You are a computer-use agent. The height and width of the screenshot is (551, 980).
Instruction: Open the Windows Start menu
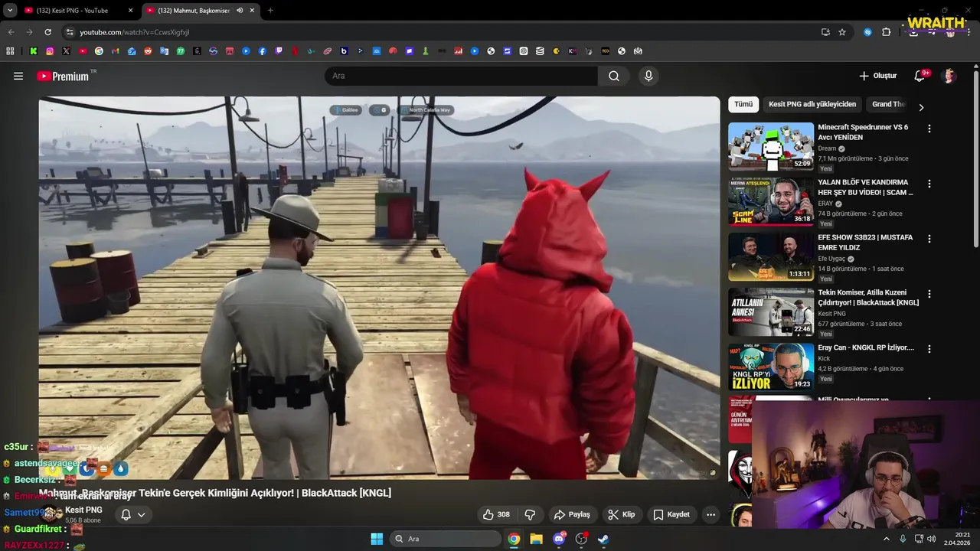coord(377,539)
